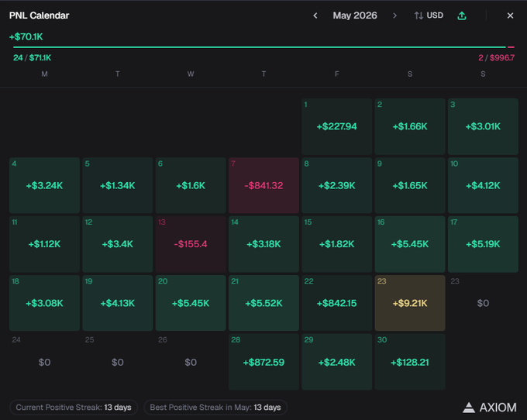Select May 2 cell +$1.66K

[410, 126]
